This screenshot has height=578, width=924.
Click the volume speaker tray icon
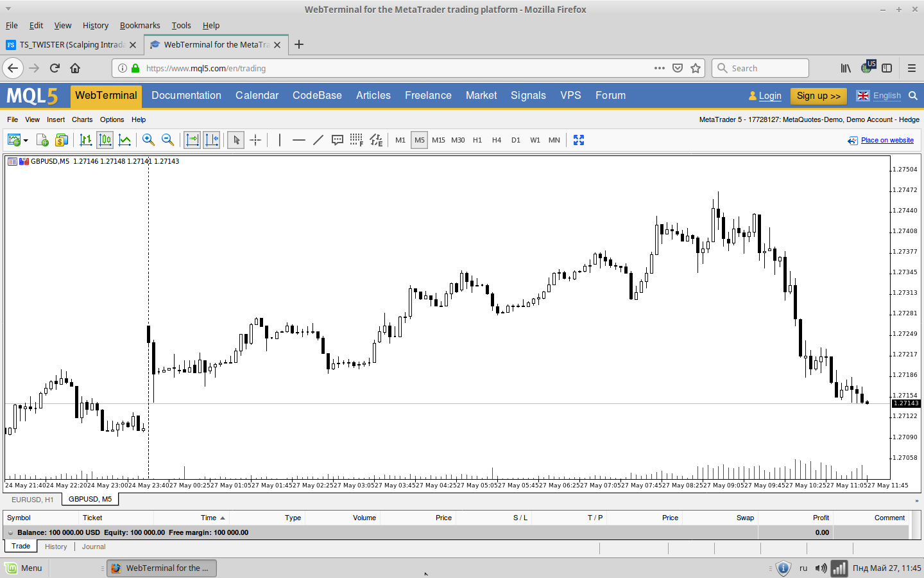(821, 568)
